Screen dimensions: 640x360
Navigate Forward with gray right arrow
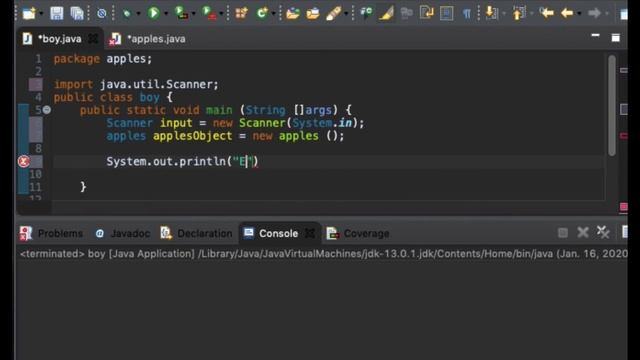click(x=594, y=13)
